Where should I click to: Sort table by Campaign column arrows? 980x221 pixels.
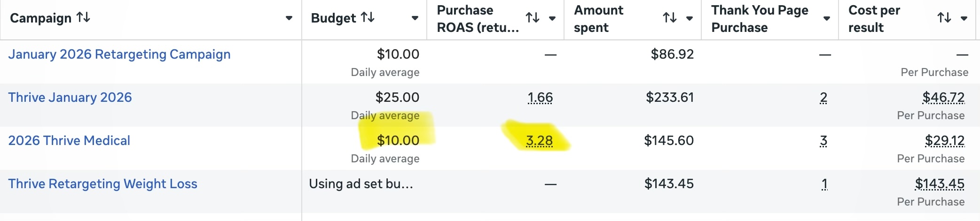point(84,18)
